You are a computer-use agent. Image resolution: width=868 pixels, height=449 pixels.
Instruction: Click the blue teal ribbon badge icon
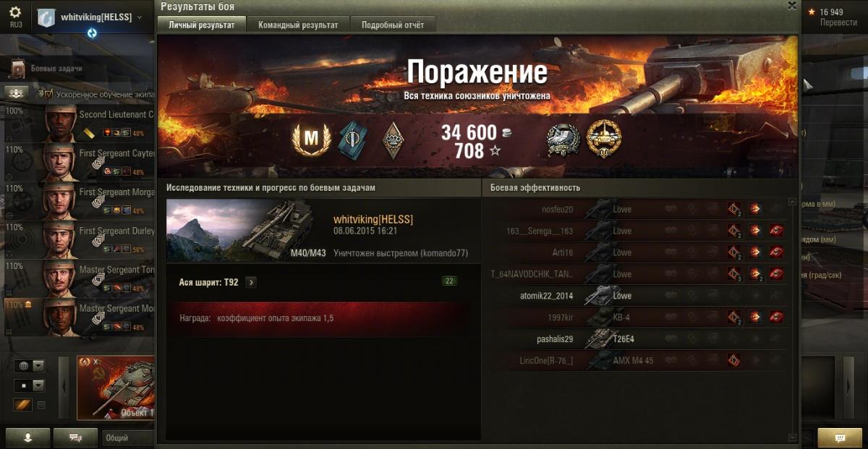(x=353, y=138)
